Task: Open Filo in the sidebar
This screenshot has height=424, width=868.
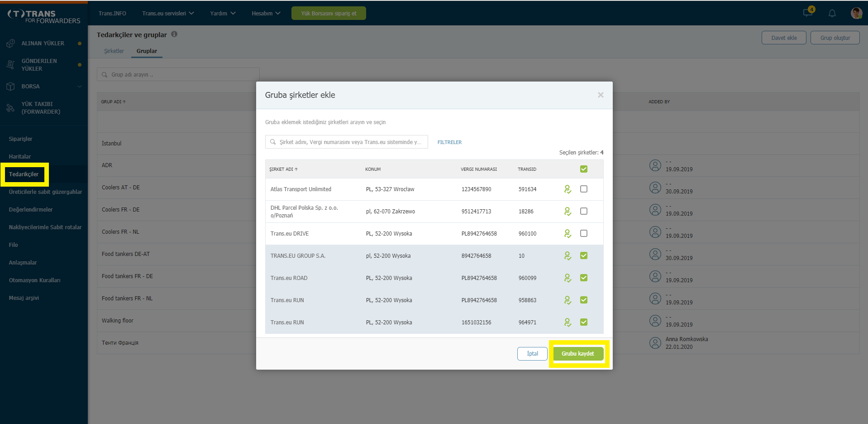Action: [14, 245]
